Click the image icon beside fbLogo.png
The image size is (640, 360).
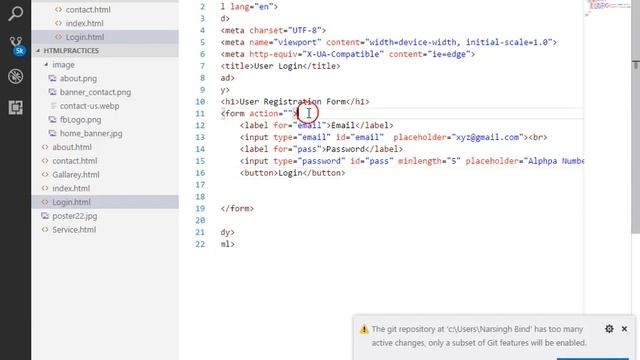pyautogui.click(x=52, y=120)
